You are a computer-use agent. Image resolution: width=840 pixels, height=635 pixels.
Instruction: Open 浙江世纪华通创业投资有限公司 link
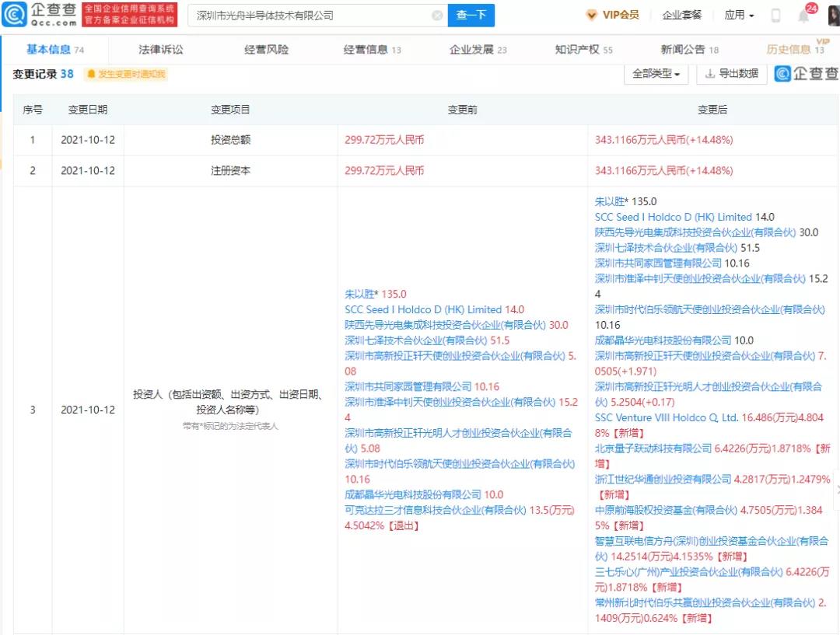(x=663, y=480)
